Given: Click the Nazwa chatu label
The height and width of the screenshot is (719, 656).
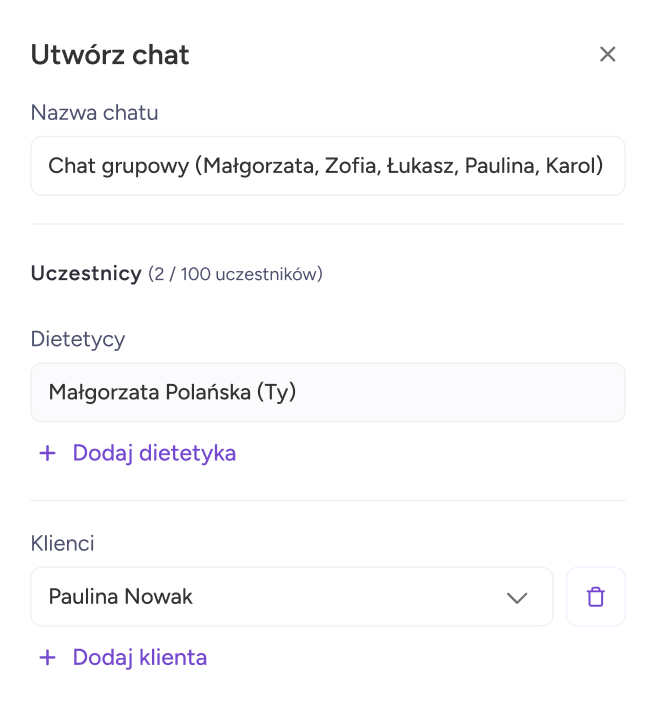Looking at the screenshot, I should [x=94, y=113].
